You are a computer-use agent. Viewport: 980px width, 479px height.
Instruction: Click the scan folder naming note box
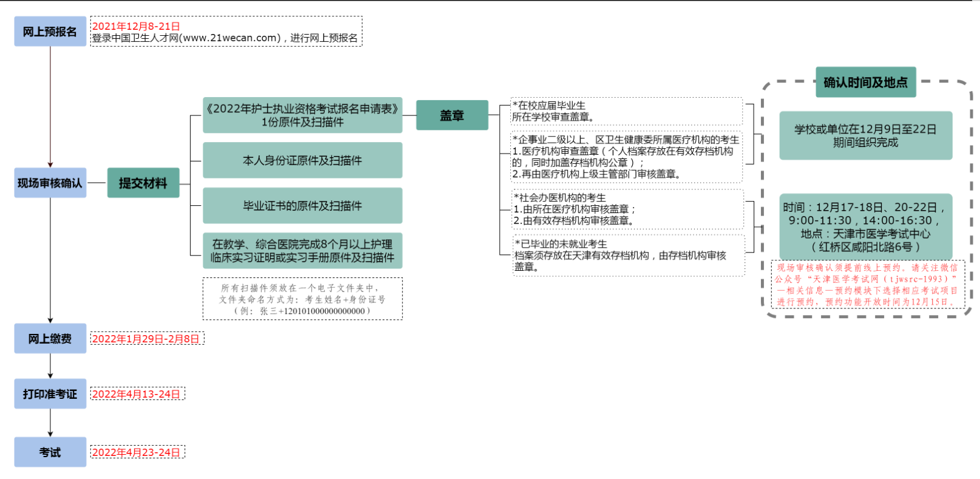302,299
